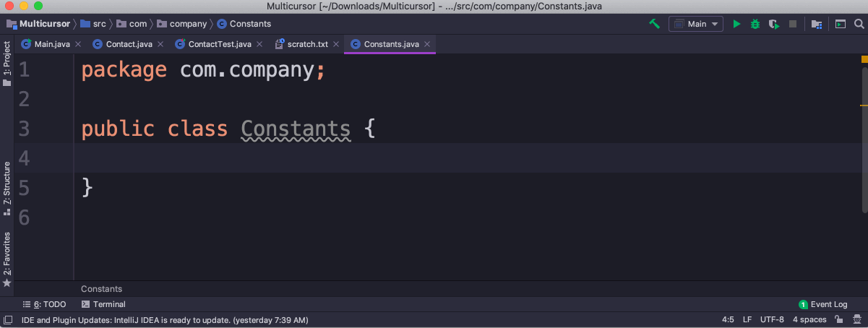Image resolution: width=868 pixels, height=328 pixels.
Task: Close the Constants.java tab
Action: tap(428, 44)
